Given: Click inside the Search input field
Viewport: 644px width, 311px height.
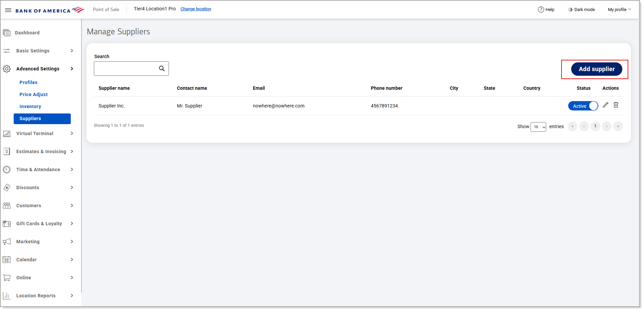Looking at the screenshot, I should coord(131,68).
